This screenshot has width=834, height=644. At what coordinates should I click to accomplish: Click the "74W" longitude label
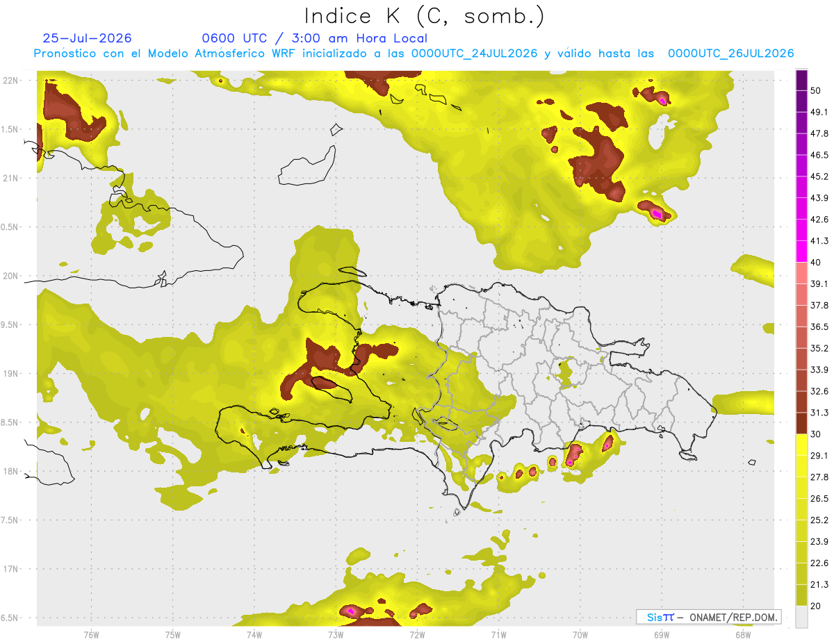tap(254, 634)
